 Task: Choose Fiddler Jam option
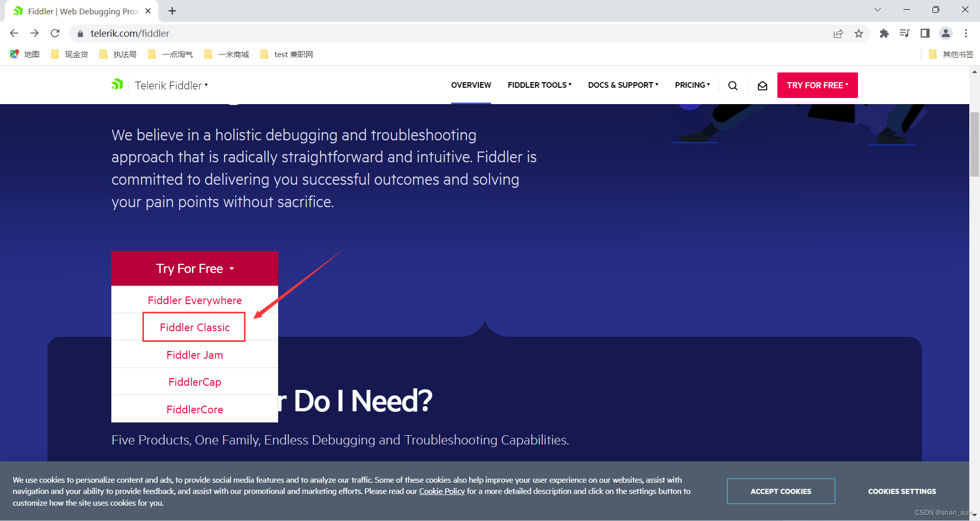(x=194, y=355)
